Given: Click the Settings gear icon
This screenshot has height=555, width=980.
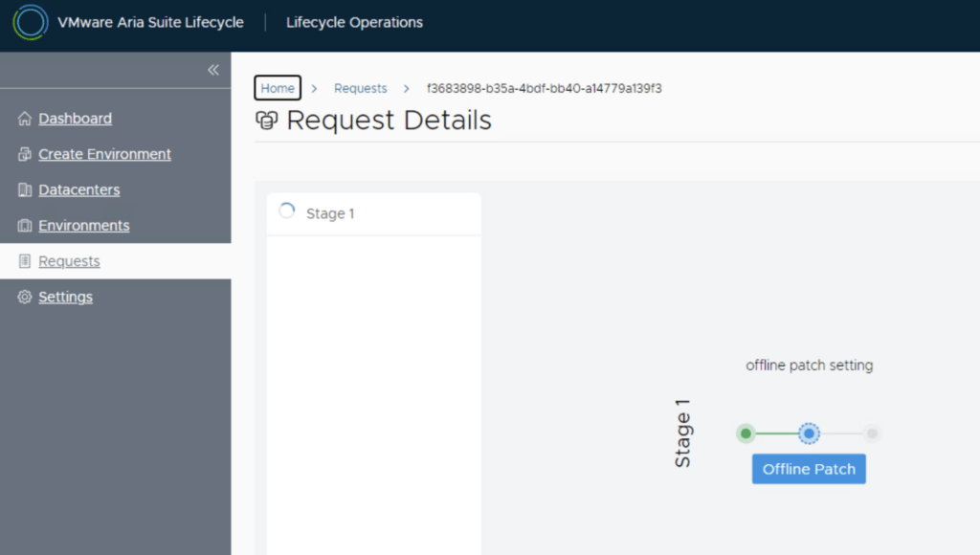Looking at the screenshot, I should tap(25, 298).
